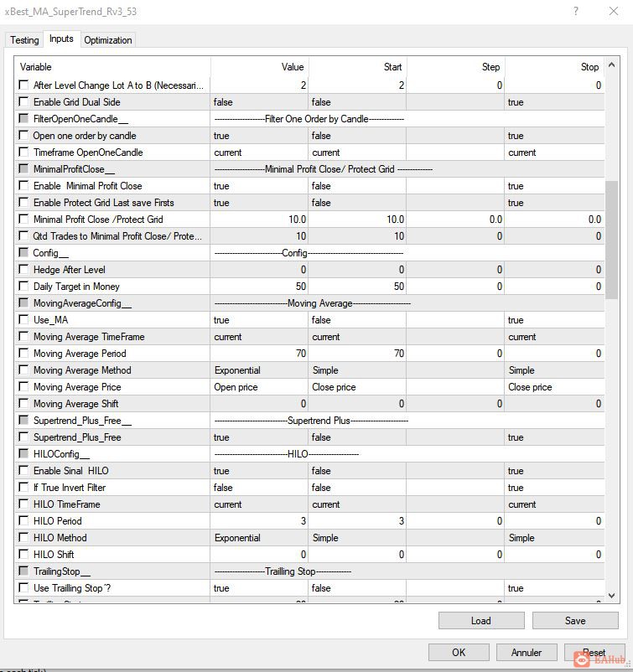This screenshot has width=633, height=672.
Task: Select the HILO Shift row label
Action: pos(54,554)
